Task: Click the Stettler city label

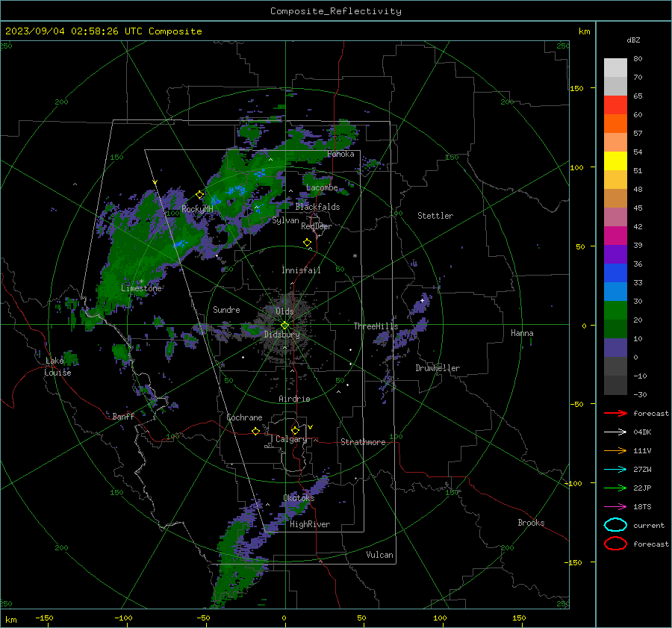Action: tap(435, 216)
